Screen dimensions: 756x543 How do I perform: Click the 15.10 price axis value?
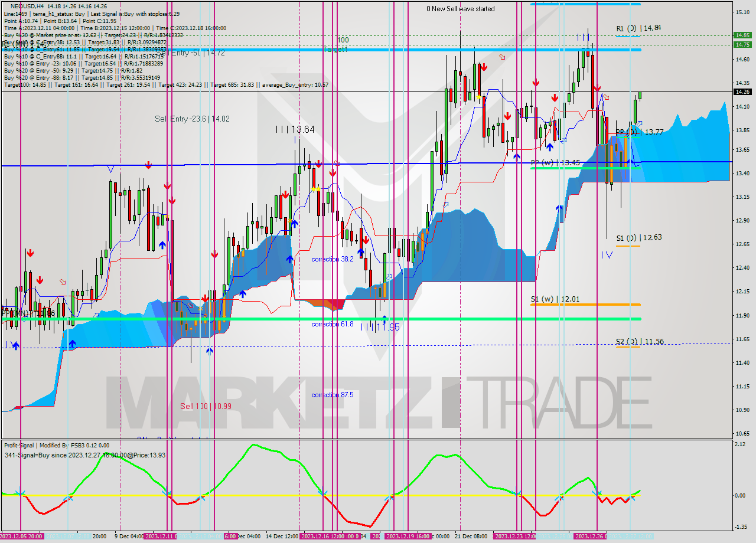pyautogui.click(x=742, y=12)
